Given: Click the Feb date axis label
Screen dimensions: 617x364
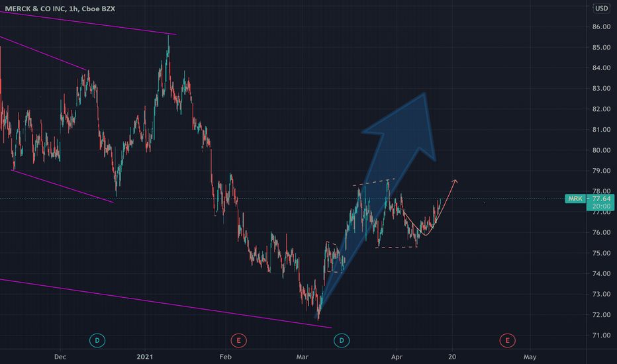Looking at the screenshot, I should coord(226,357).
